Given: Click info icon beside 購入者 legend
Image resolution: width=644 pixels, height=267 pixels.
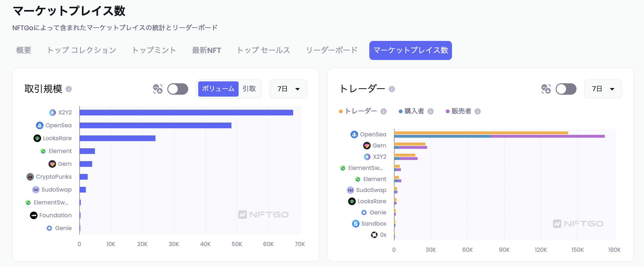Looking at the screenshot, I should pyautogui.click(x=430, y=111).
